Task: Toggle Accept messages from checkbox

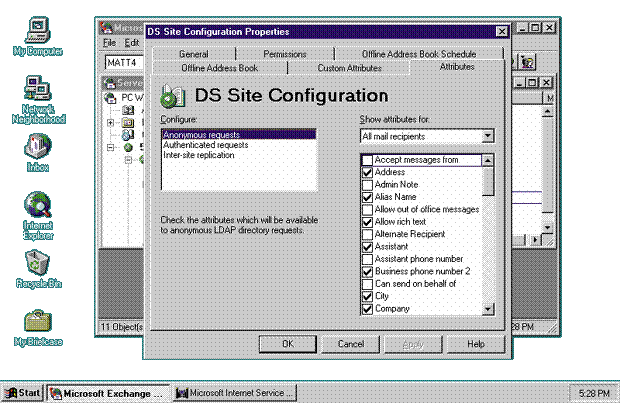Action: point(367,160)
